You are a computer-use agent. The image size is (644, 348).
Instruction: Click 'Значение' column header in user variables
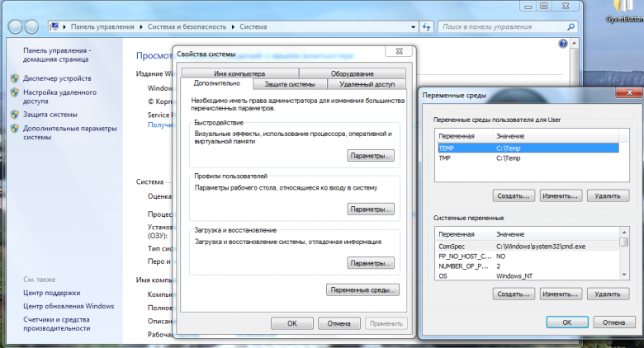click(x=556, y=136)
